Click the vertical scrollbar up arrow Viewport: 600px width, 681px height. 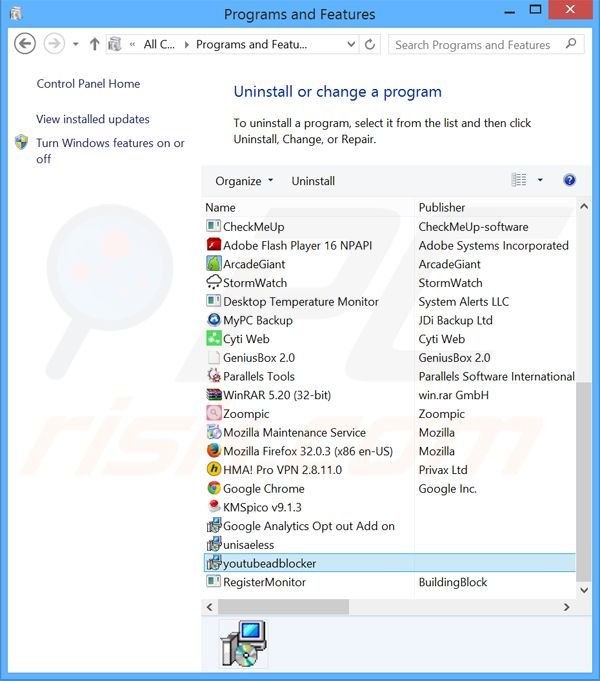pos(584,207)
